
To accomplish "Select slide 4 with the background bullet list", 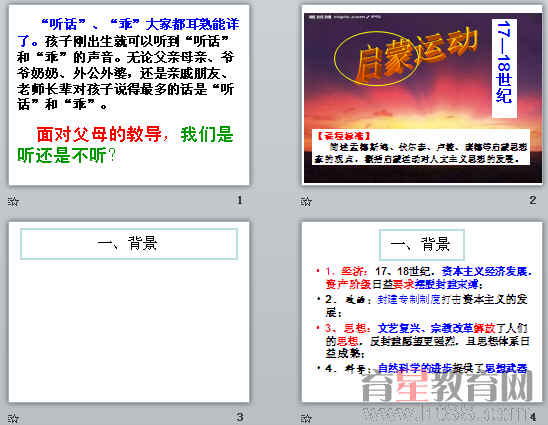I will point(422,312).
